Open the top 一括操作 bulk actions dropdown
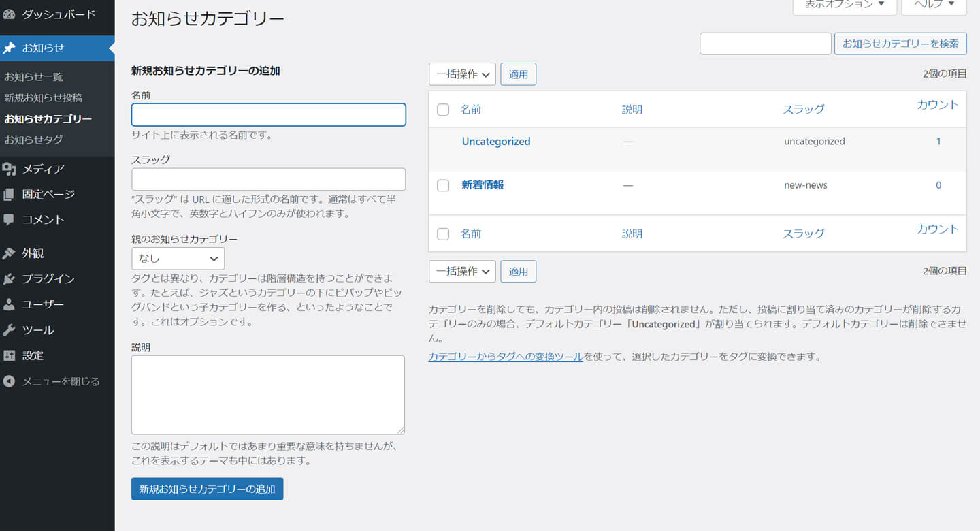This screenshot has height=531, width=980. click(462, 74)
